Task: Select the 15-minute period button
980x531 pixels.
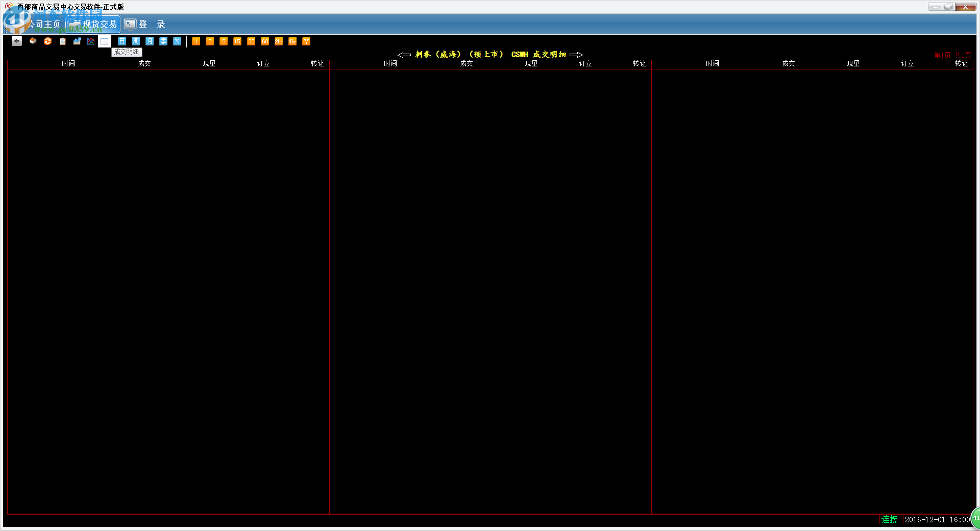Action: pyautogui.click(x=237, y=41)
